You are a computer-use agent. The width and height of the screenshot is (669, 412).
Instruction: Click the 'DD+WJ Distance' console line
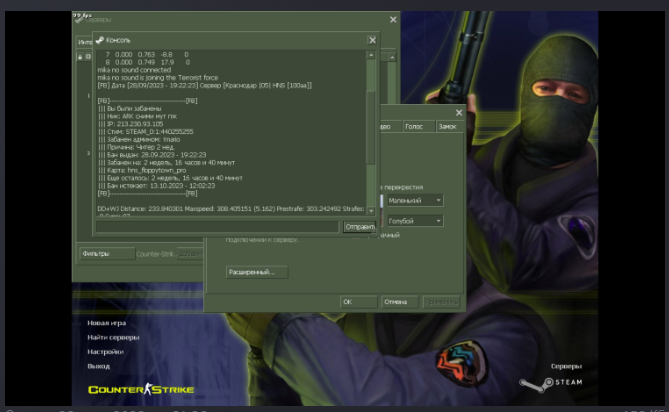(231, 209)
